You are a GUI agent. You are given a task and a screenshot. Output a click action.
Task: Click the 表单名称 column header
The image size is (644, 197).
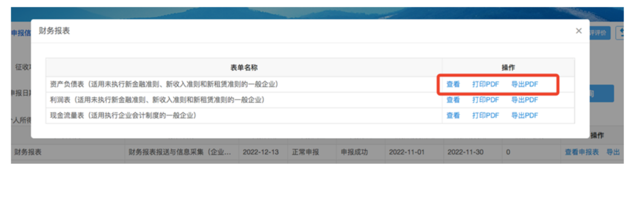click(244, 68)
